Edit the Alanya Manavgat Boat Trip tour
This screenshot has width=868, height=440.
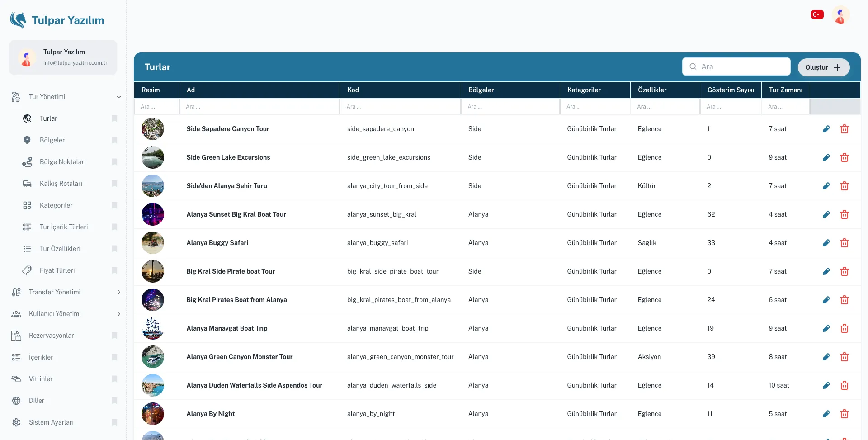(826, 328)
